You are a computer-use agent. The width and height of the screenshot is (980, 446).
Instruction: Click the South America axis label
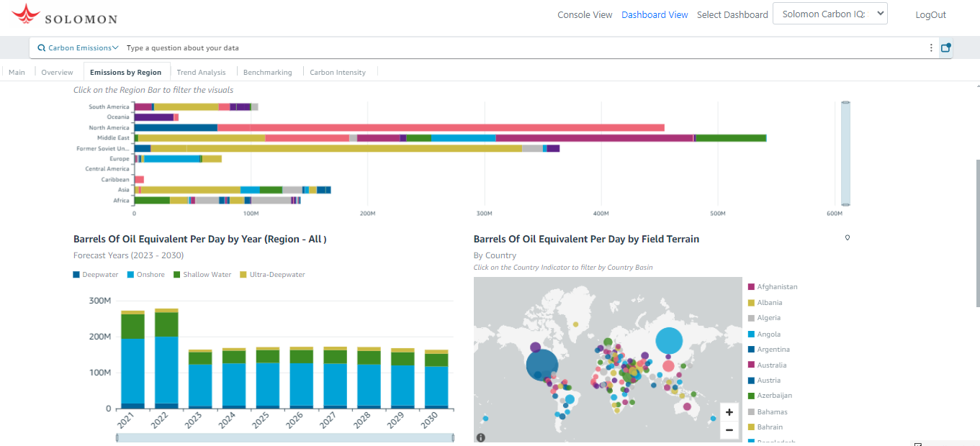(x=109, y=106)
